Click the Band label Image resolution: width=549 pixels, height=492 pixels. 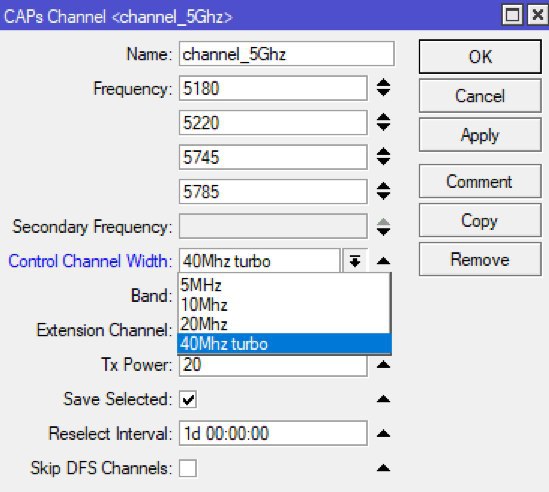coord(152,296)
